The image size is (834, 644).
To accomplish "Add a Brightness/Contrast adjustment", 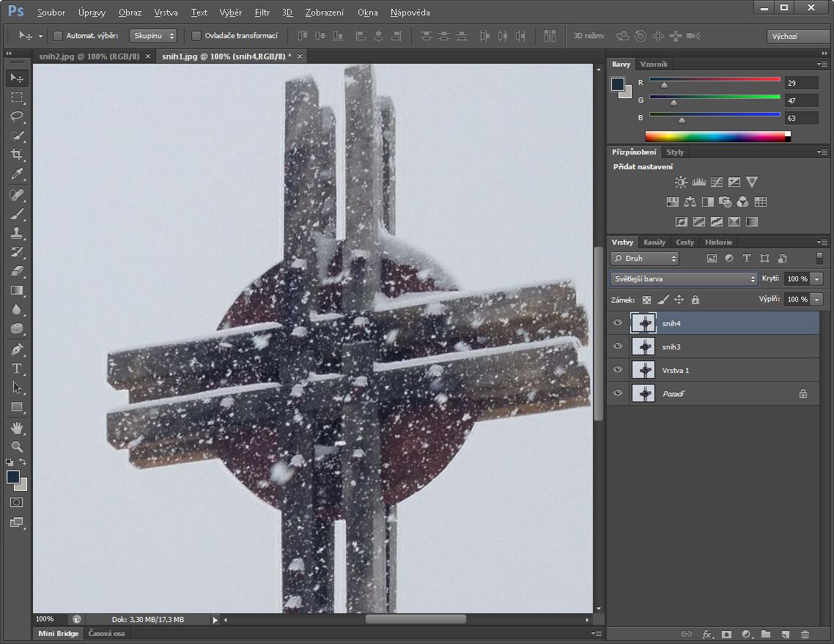I will tap(681, 182).
